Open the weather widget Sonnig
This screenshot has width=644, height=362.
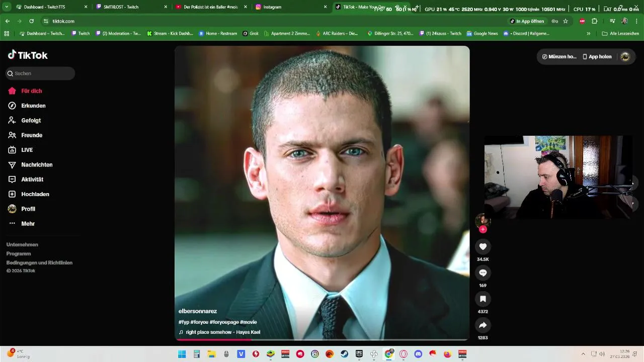(18, 354)
